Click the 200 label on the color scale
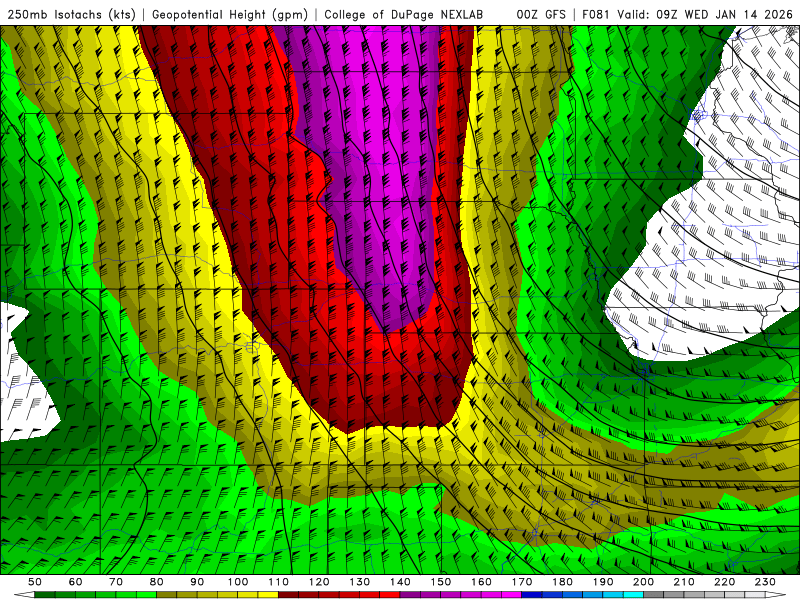The image size is (800, 600). tap(643, 582)
